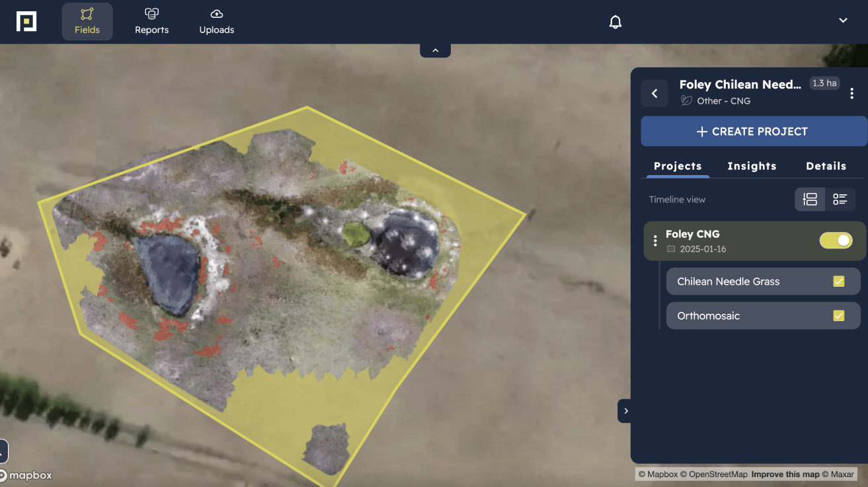868x487 pixels.
Task: Click the Foley Chilean Need... field title
Action: 740,85
